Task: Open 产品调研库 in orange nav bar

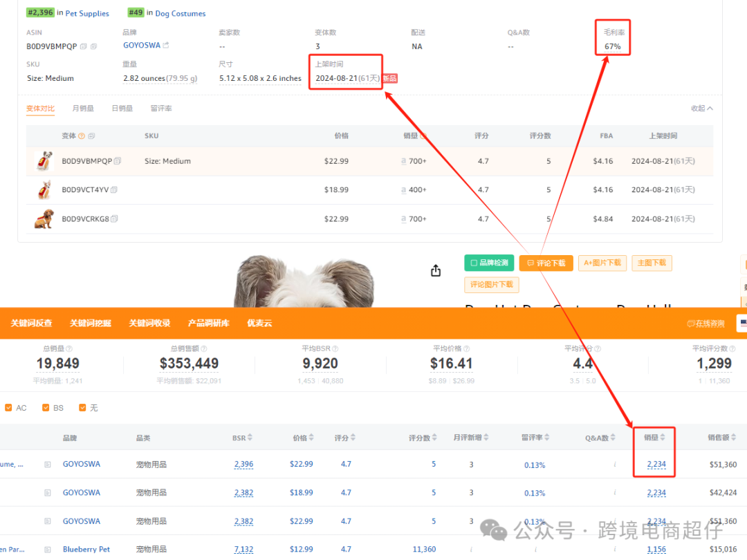Action: [x=209, y=324]
